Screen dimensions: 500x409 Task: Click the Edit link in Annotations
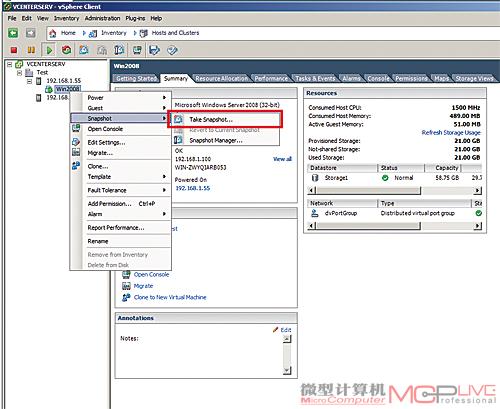click(x=286, y=330)
